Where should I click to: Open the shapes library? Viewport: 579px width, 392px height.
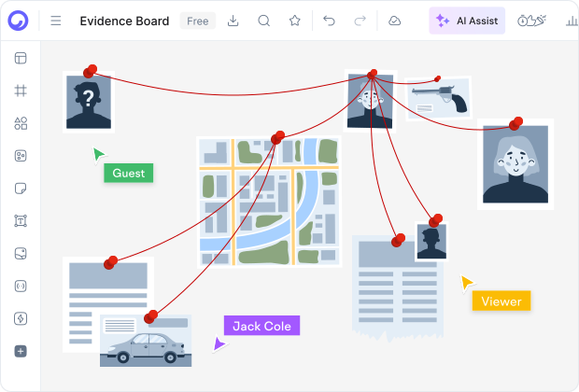[21, 123]
